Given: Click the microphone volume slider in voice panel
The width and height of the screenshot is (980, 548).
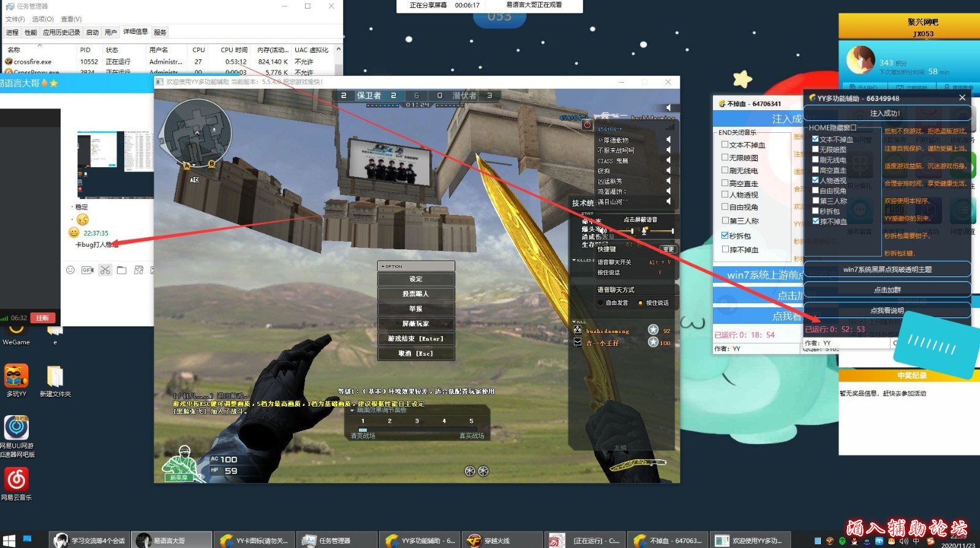Looking at the screenshot, I should point(662,231).
